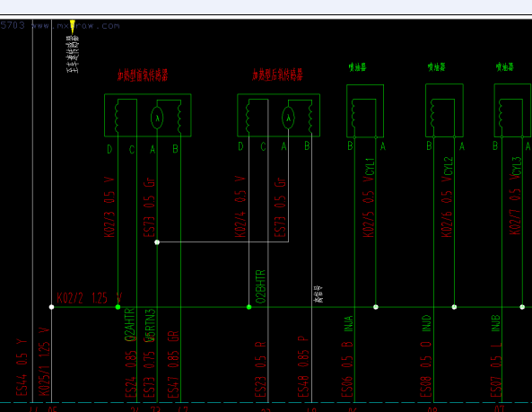Click the lambda symbol in rear oxygen sensor
Viewport: 532px width, 412px height.
pos(288,118)
